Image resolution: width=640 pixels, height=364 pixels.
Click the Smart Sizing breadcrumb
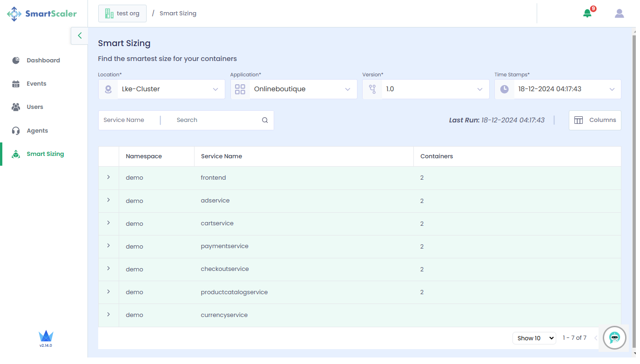(178, 13)
